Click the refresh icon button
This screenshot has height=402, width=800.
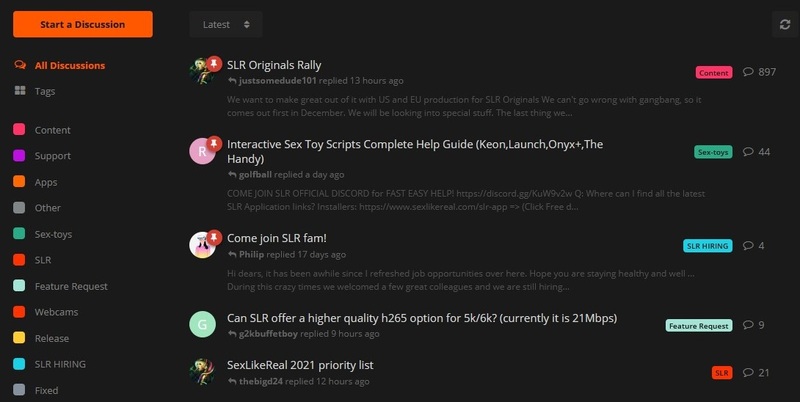point(785,24)
